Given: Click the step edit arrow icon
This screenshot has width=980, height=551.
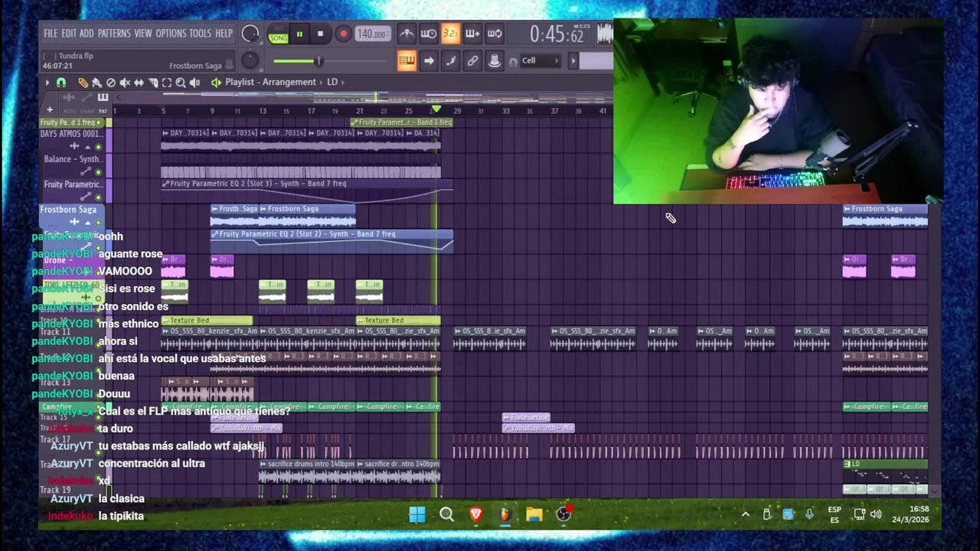Looking at the screenshot, I should pyautogui.click(x=429, y=60).
